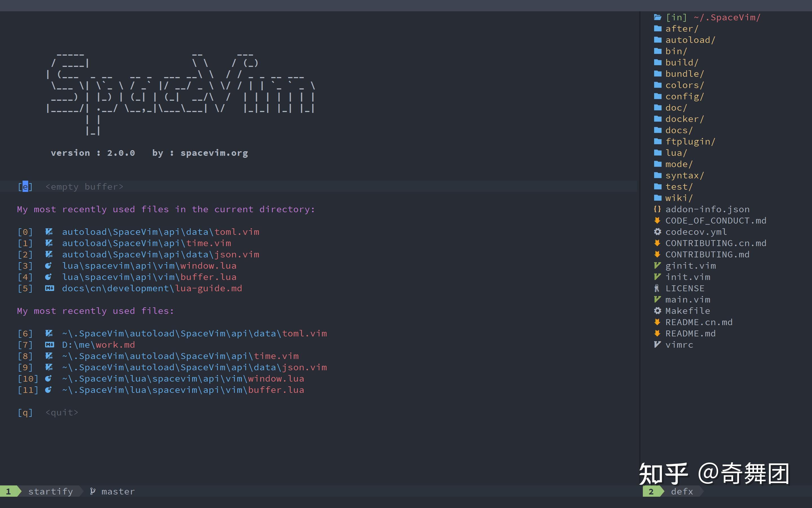Click the Vim icon beside vimrc
Screen dimensions: 812x508
click(x=657, y=345)
